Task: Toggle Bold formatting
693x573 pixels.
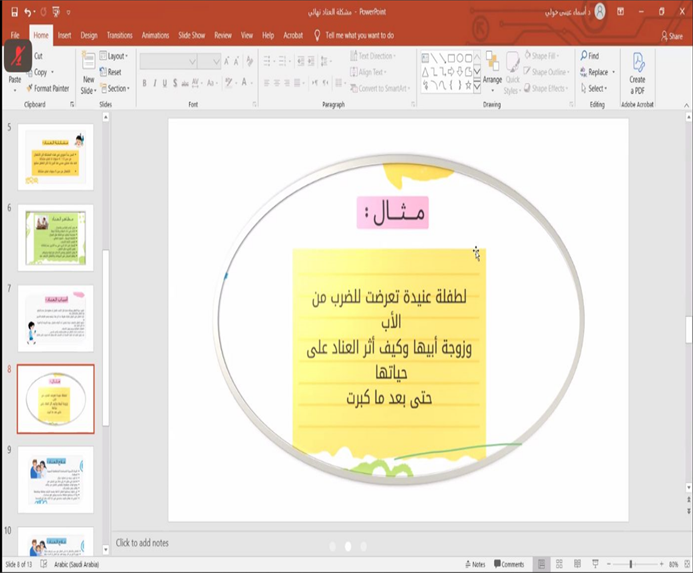Action: coord(144,83)
